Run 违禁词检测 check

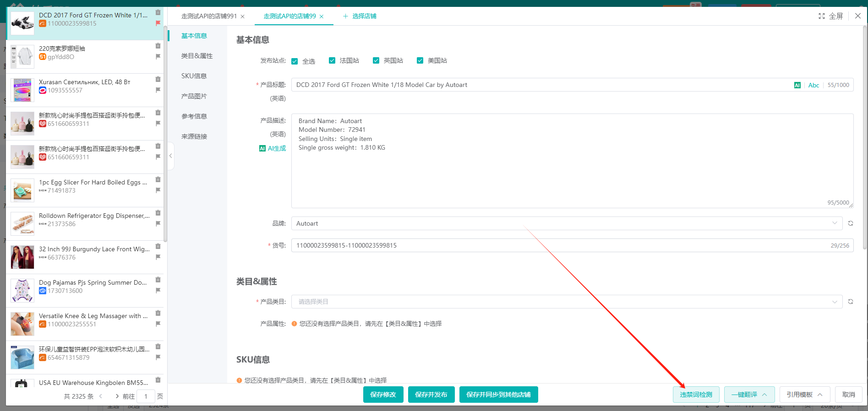[696, 395]
